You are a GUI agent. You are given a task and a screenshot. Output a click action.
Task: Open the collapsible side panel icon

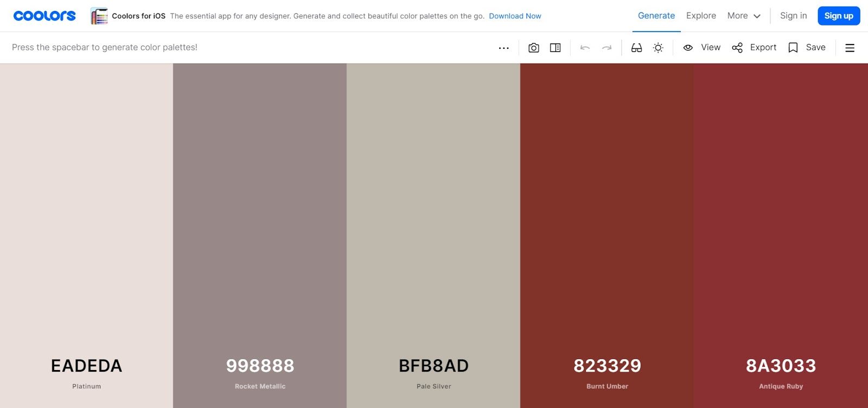[555, 48]
